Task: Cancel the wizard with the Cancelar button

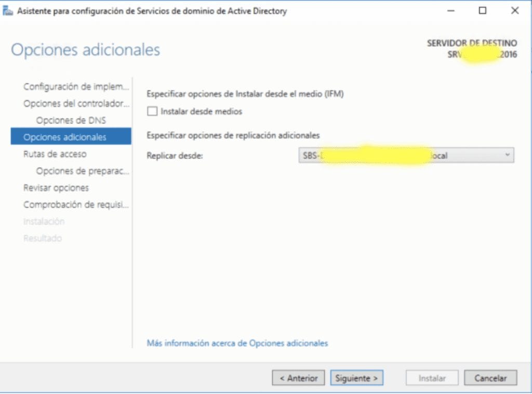Action: pyautogui.click(x=490, y=378)
